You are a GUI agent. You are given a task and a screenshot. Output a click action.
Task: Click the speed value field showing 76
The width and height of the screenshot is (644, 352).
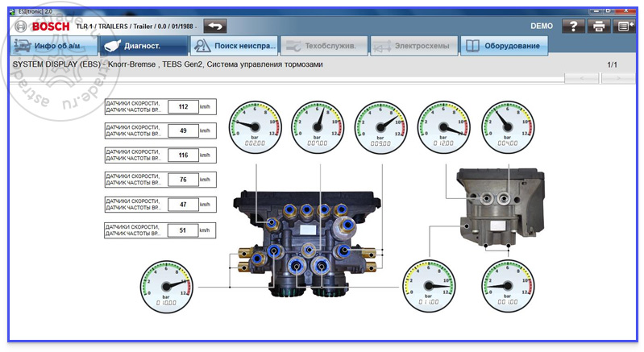point(183,180)
